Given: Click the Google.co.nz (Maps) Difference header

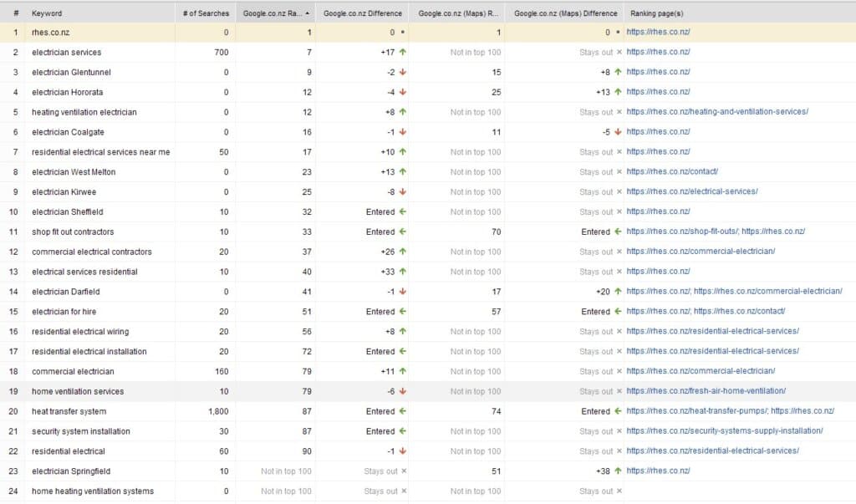Looking at the screenshot, I should coord(566,13).
